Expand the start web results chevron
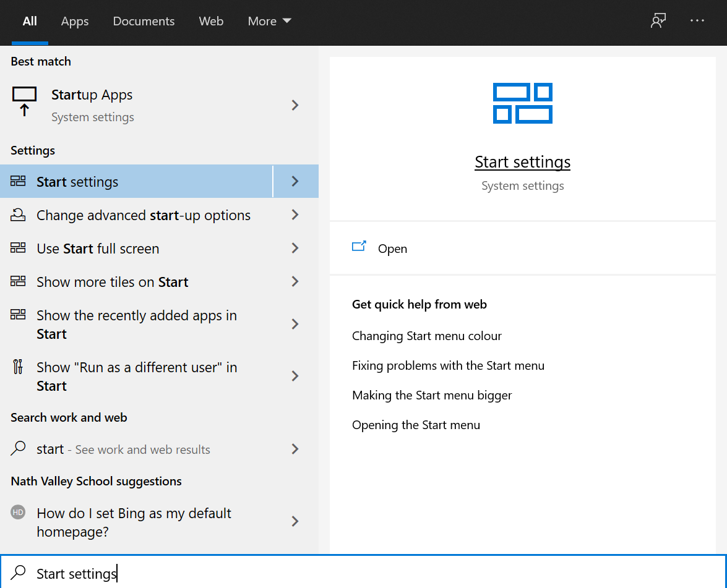Screen dimensions: 727x588 (295, 449)
